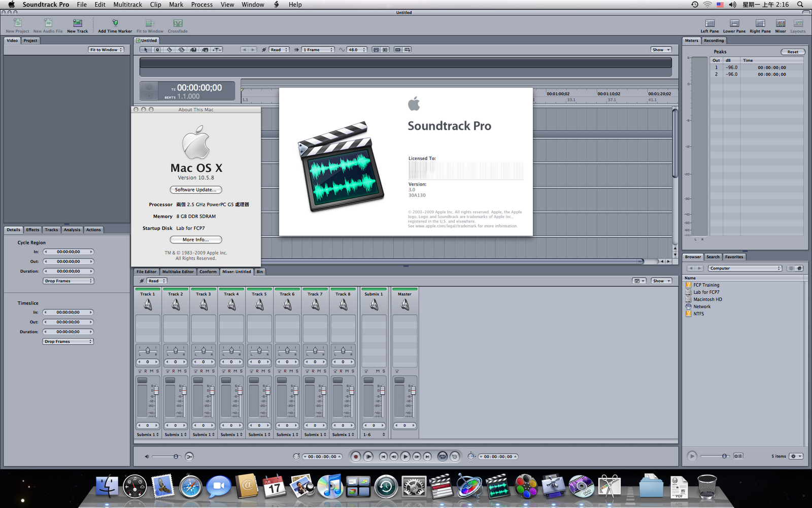Click the Cycle Region In timecode field
812x508 pixels.
click(x=69, y=252)
